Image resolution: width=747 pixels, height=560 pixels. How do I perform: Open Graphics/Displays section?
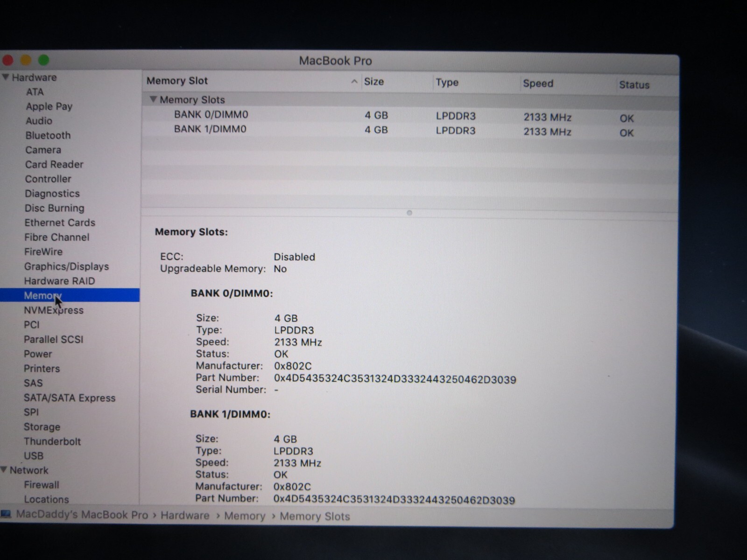pos(66,266)
